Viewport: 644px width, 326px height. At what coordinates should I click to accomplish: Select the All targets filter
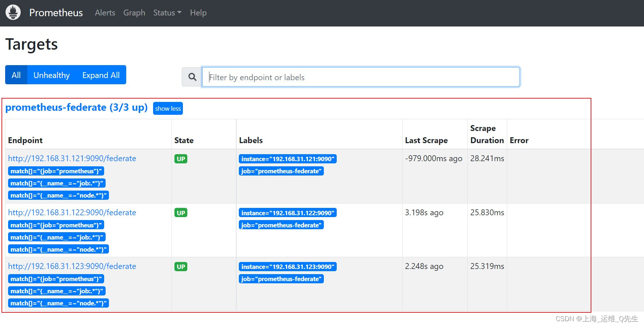coord(16,75)
